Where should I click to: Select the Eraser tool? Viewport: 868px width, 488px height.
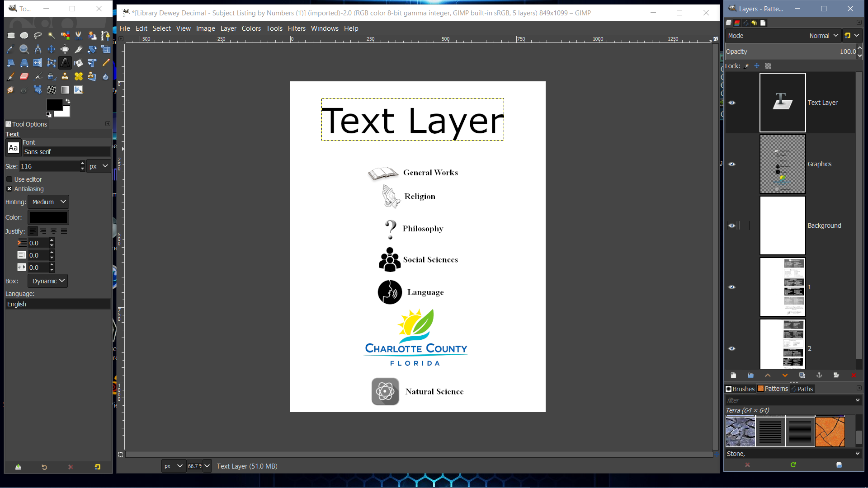click(x=24, y=76)
